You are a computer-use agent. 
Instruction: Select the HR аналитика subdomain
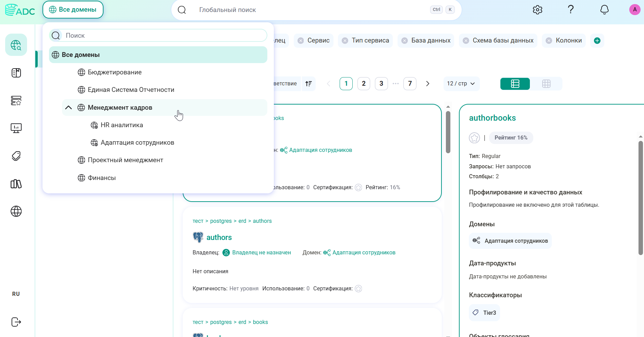click(x=122, y=125)
